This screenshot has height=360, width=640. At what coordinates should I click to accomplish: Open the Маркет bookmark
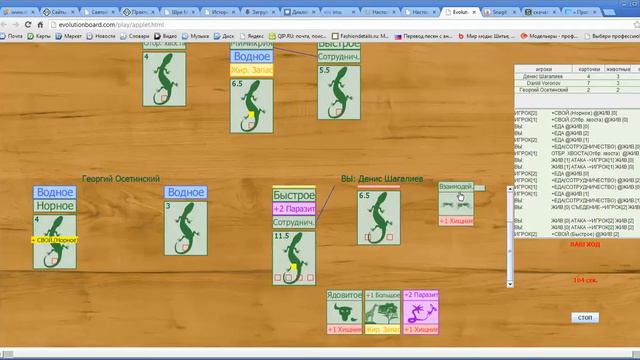click(69, 36)
